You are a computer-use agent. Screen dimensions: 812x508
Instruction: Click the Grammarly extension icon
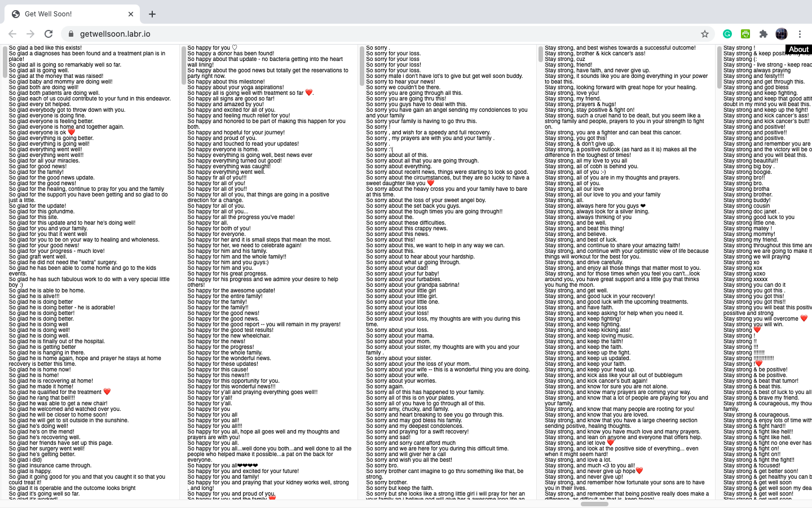(x=727, y=34)
